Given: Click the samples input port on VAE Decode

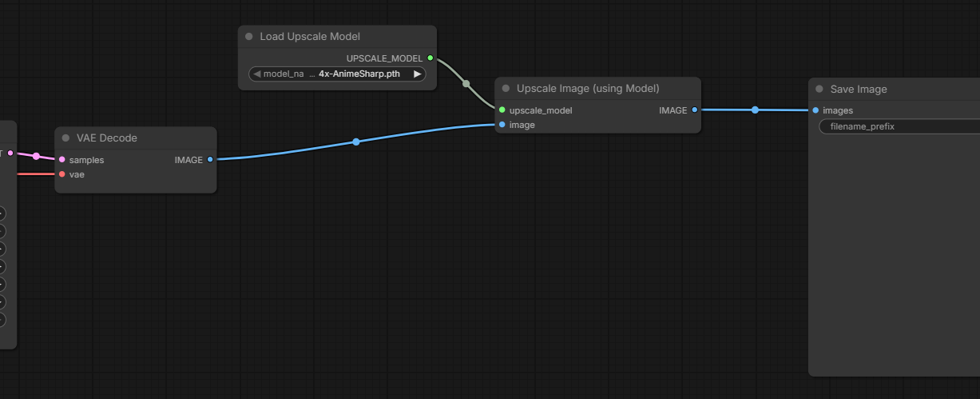Looking at the screenshot, I should (61, 160).
